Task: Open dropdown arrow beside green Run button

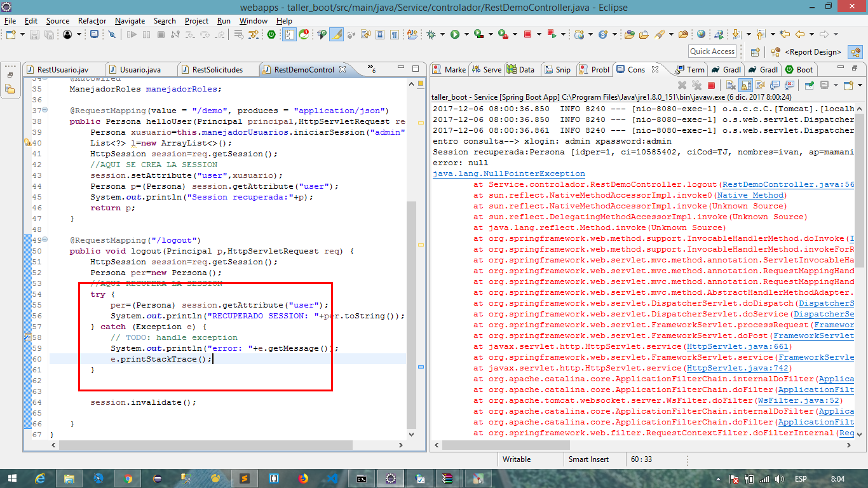Action: (x=466, y=34)
